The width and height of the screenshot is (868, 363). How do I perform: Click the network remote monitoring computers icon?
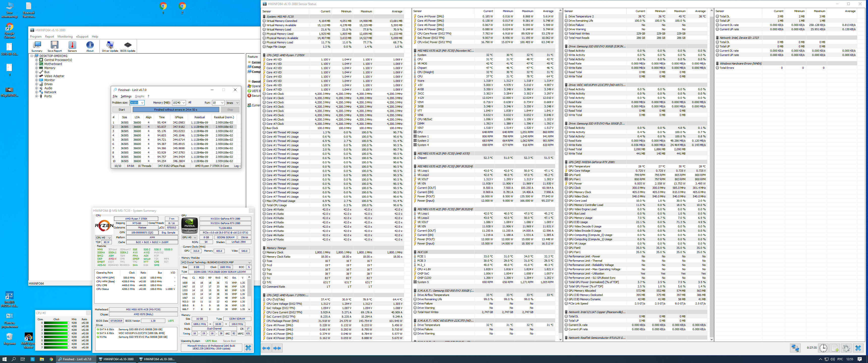click(x=795, y=348)
